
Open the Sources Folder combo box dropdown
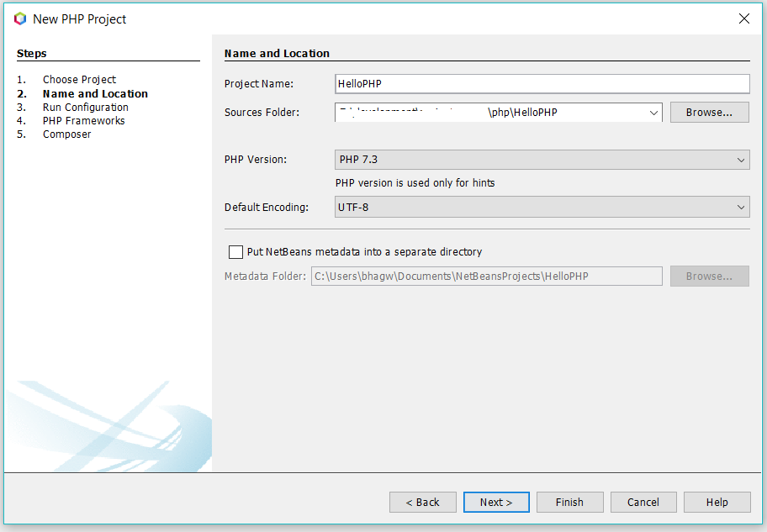(x=653, y=113)
